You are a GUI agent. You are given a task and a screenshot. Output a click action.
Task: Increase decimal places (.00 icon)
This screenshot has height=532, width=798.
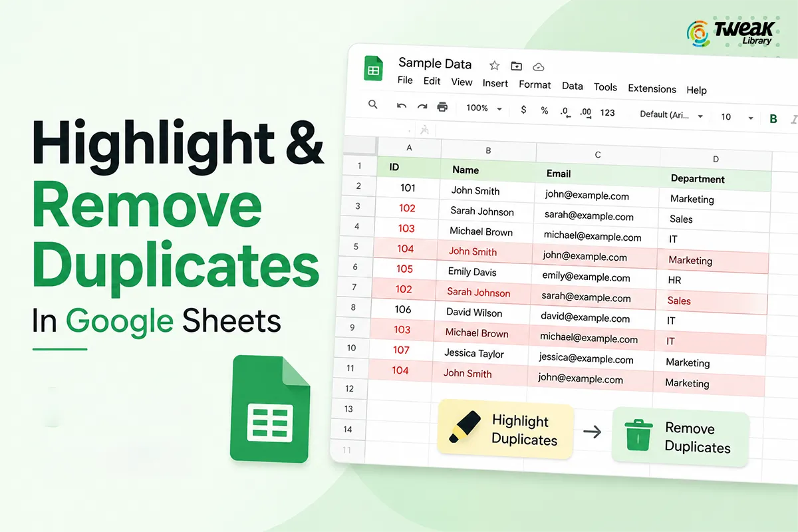click(x=585, y=112)
